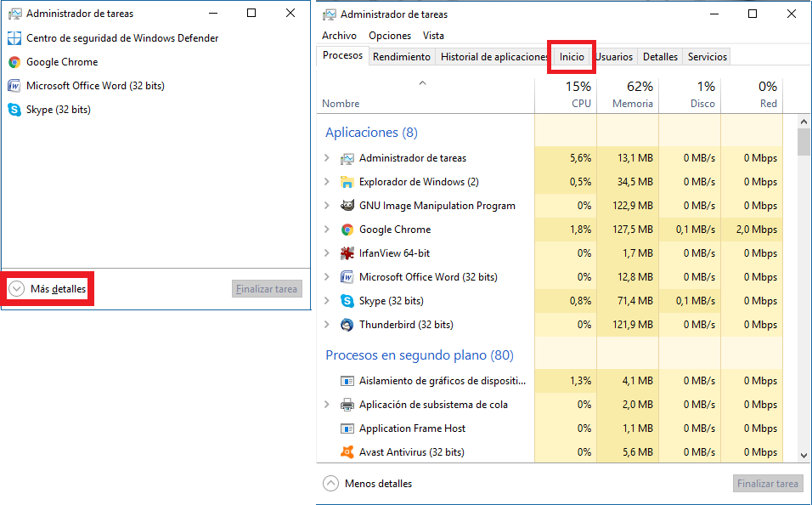
Task: Expand the IrfanView 64-bit row
Action: coord(327,253)
